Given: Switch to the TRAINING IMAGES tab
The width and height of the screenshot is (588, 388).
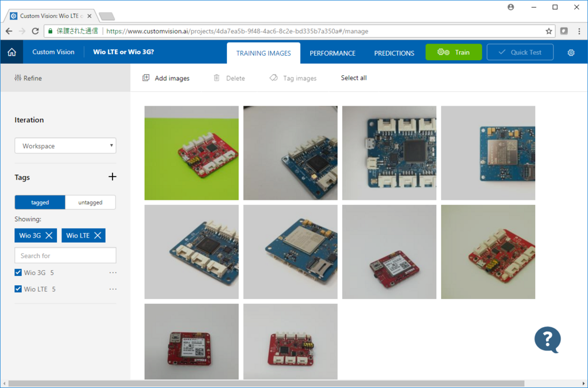Looking at the screenshot, I should click(264, 53).
